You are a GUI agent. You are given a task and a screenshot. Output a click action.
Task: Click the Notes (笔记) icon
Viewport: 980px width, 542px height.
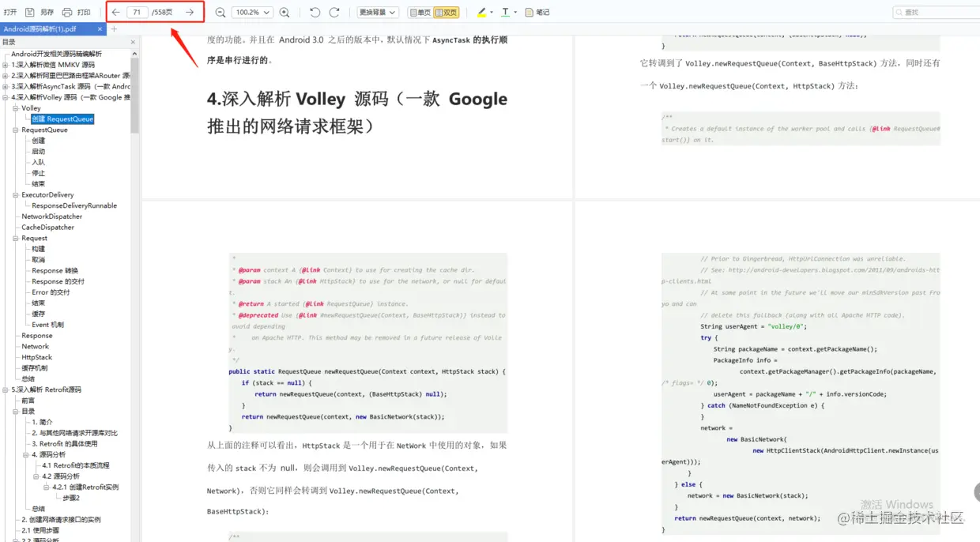[530, 13]
